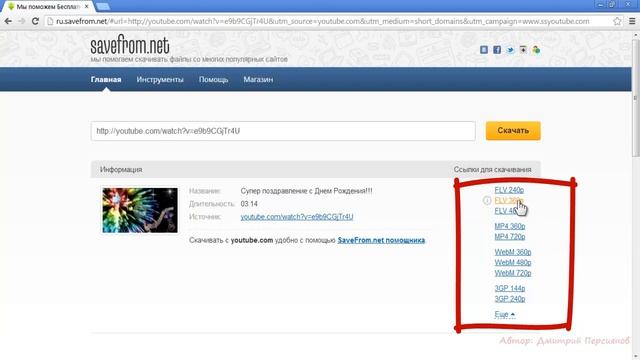The height and width of the screenshot is (360, 640).
Task: Open the Помощь menu item
Action: click(213, 80)
